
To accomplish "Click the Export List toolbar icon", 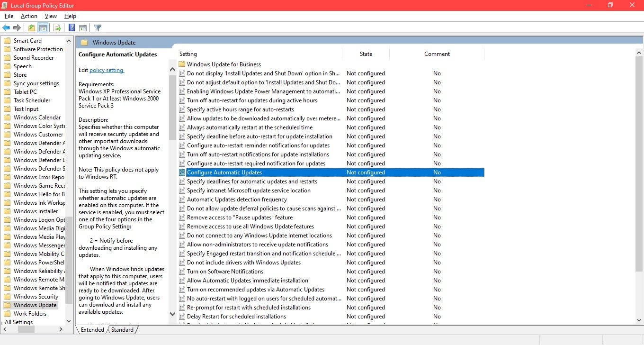I will 57,28.
